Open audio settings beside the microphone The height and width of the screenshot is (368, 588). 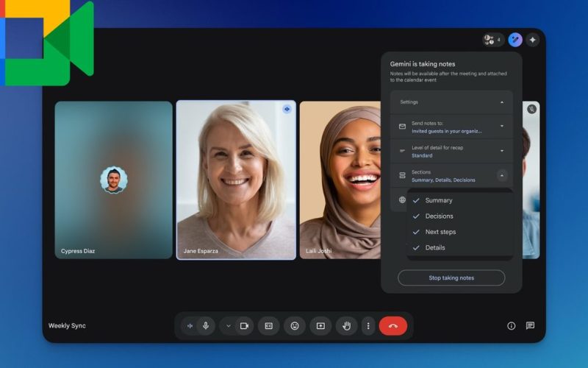190,326
